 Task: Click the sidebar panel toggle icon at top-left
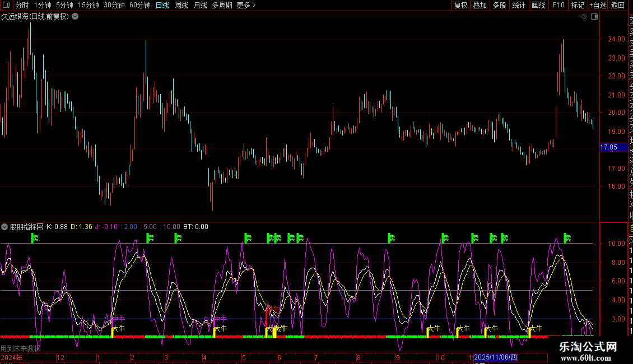(x=6, y=5)
